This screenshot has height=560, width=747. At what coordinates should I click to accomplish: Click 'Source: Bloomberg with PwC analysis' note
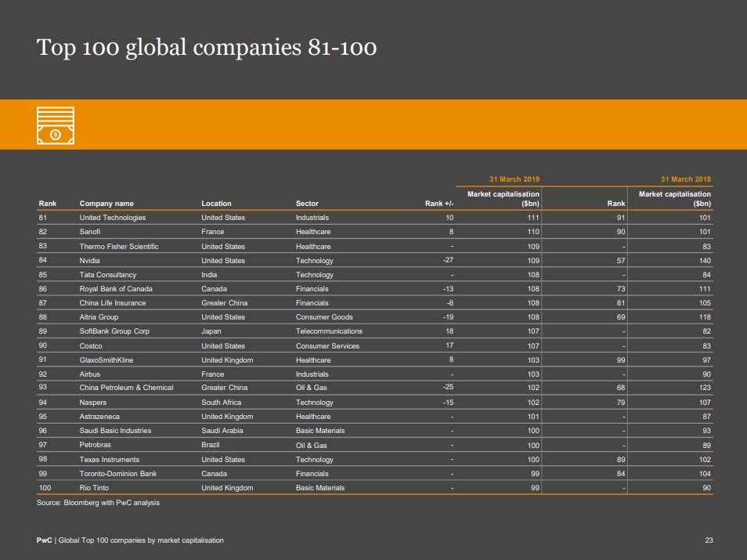coord(98,503)
